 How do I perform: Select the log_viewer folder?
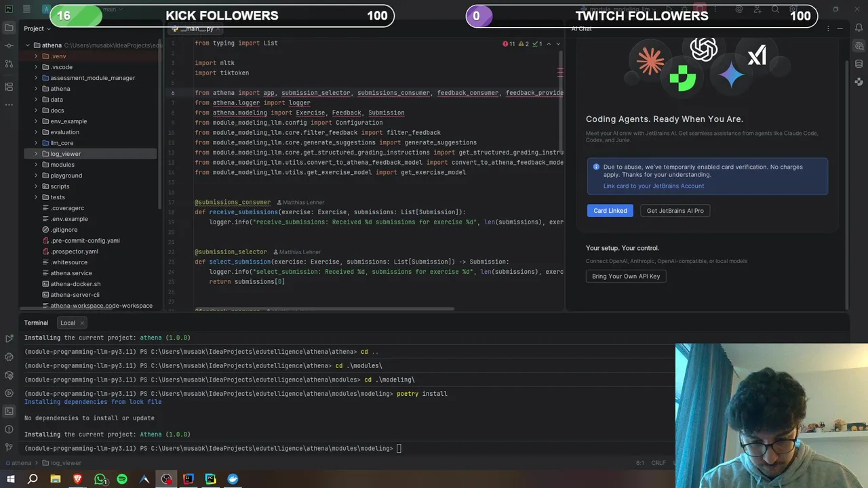point(90,154)
